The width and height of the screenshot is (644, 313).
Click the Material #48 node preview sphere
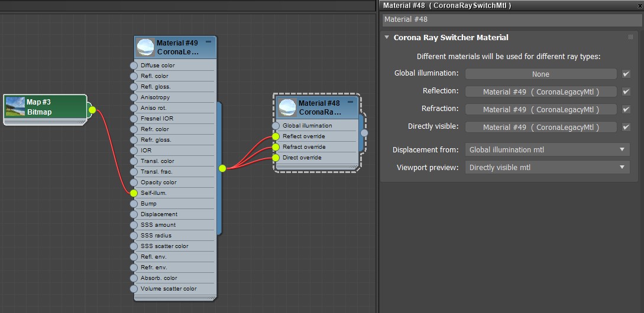[287, 107]
